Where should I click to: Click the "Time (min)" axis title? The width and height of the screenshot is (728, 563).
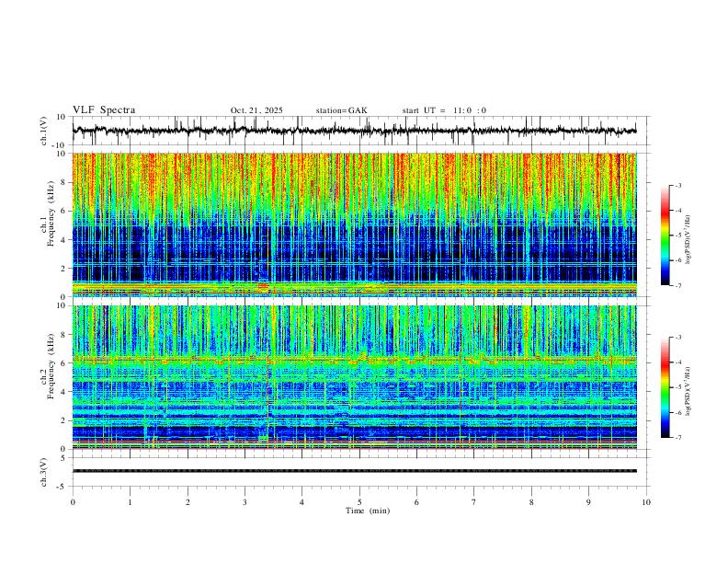368,511
